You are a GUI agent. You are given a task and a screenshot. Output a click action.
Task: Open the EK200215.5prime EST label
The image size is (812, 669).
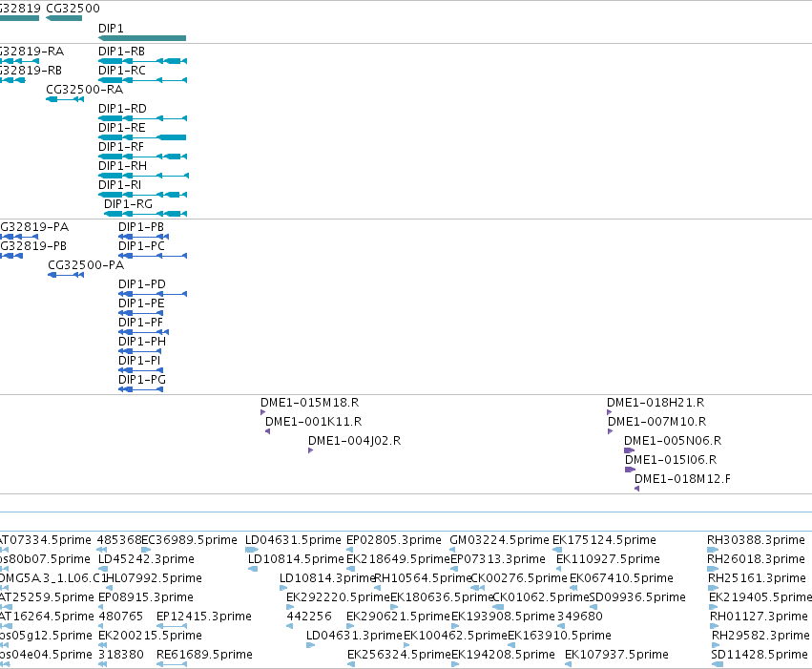pyautogui.click(x=150, y=637)
